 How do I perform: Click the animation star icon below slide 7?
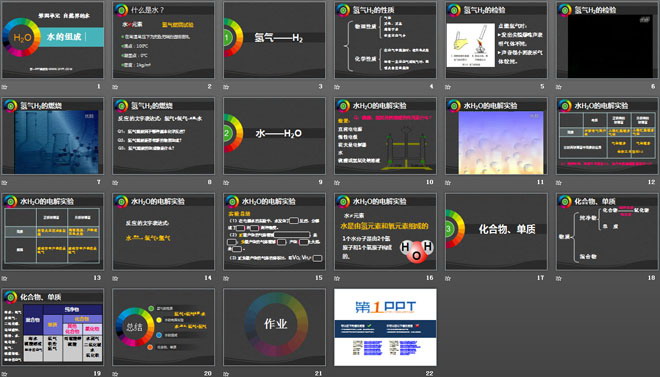coord(5,183)
